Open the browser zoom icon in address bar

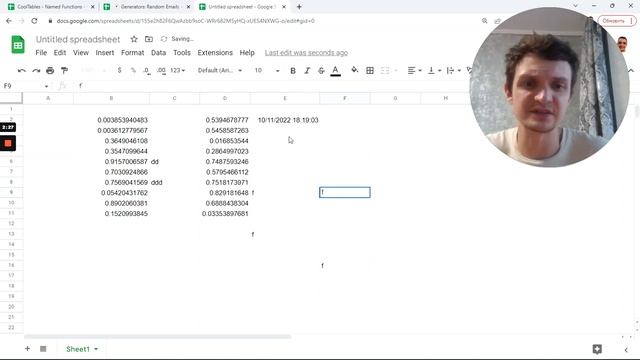(484, 21)
